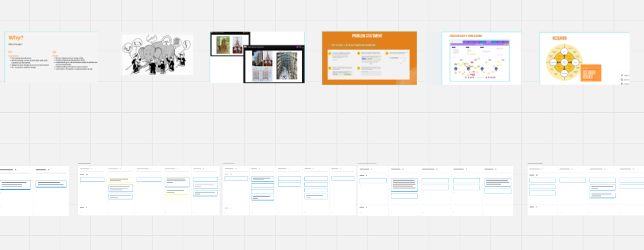Click the "Why?" orange heading
The image size is (644, 250).
coord(15,38)
